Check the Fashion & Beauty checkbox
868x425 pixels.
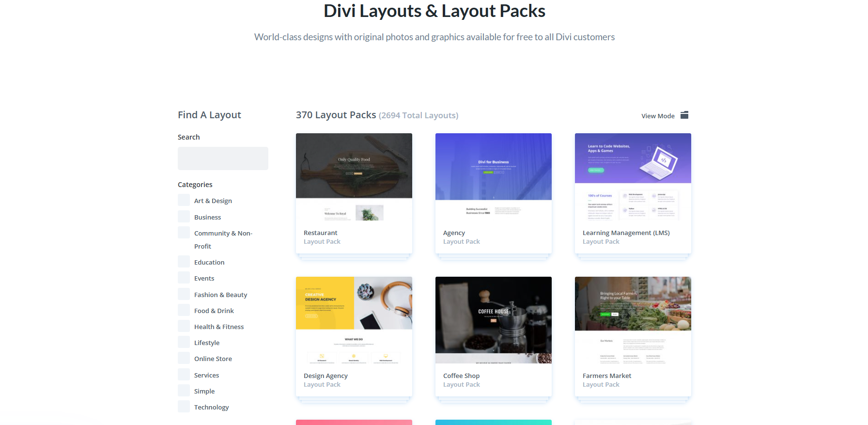click(184, 294)
